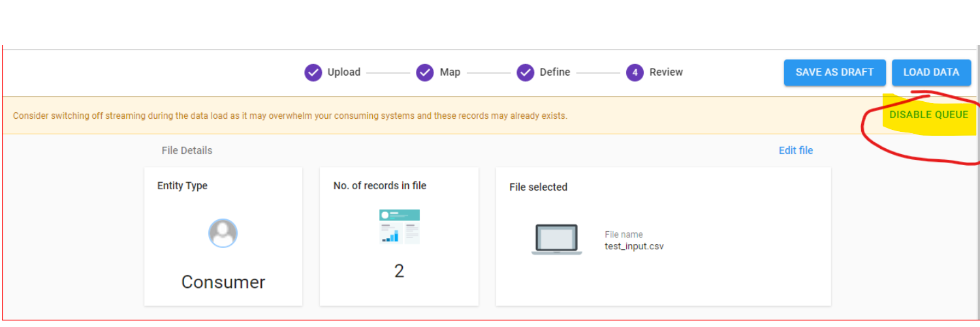Click the laptop file icon
The height and width of the screenshot is (327, 980).
556,239
